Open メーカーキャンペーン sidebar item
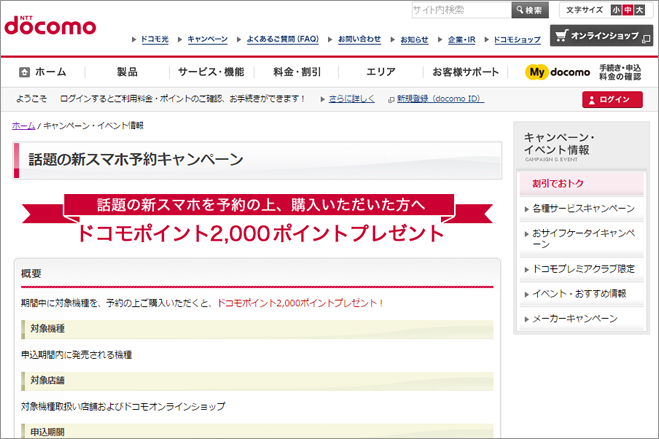The width and height of the screenshot is (659, 439). pos(582,319)
